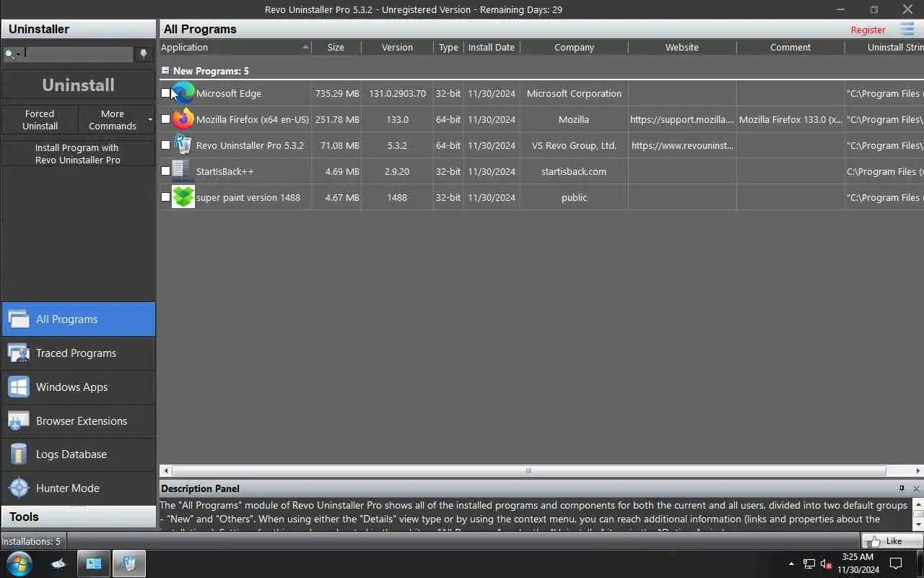Click the Uninstaller section header

78,29
